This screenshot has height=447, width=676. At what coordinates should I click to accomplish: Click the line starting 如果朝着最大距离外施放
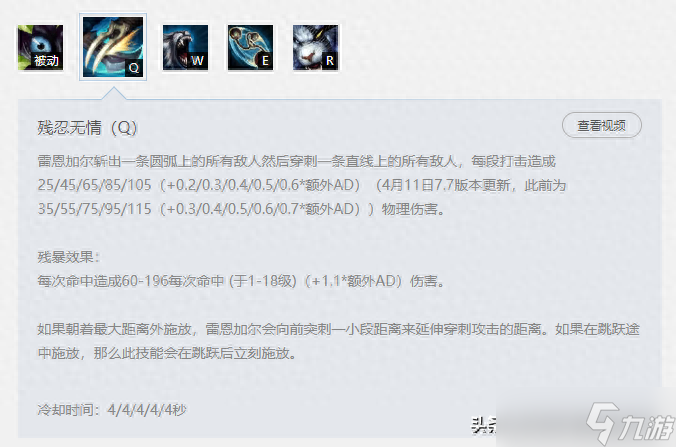(338, 329)
